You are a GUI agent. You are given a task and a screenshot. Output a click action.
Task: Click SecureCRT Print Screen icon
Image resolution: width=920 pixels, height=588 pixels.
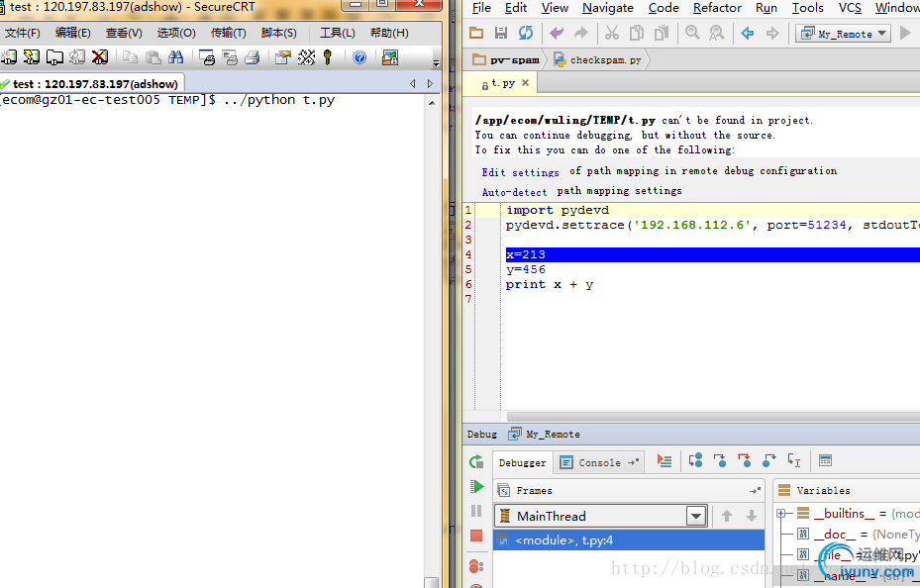click(x=207, y=56)
